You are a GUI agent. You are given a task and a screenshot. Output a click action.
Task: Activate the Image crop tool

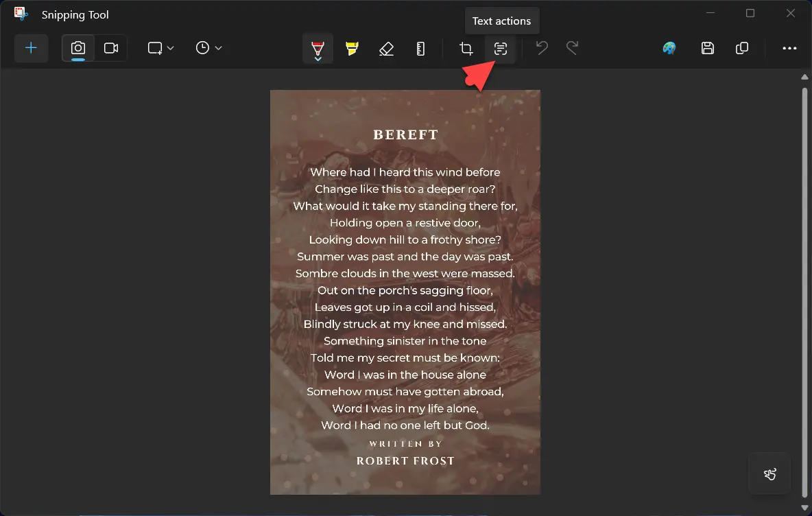(466, 49)
